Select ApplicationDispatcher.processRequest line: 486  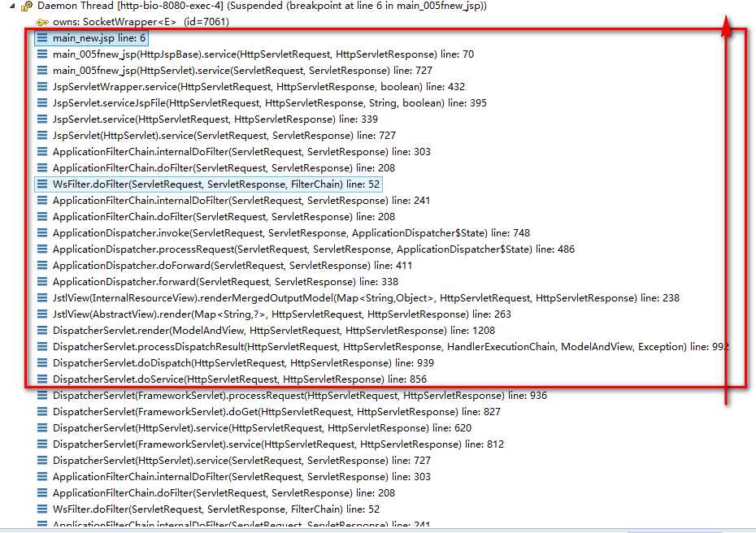pyautogui.click(x=314, y=249)
